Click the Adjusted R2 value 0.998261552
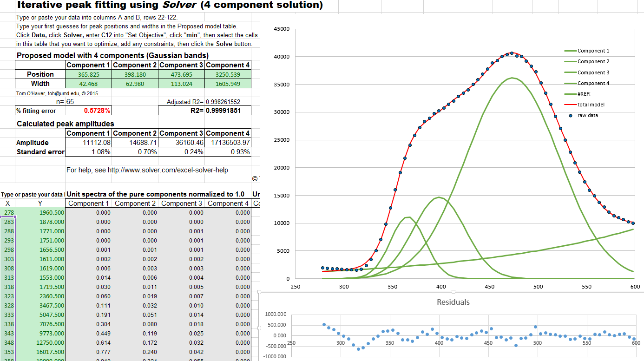Image resolution: width=644 pixels, height=361 pixels. (223, 102)
